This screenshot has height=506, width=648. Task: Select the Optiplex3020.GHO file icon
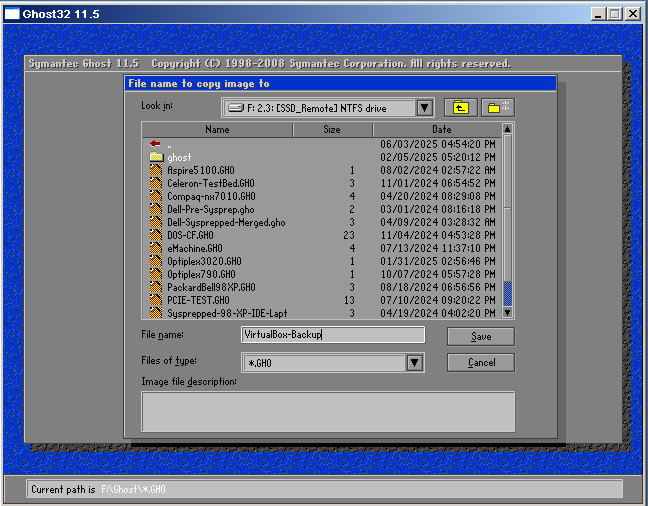tap(156, 261)
